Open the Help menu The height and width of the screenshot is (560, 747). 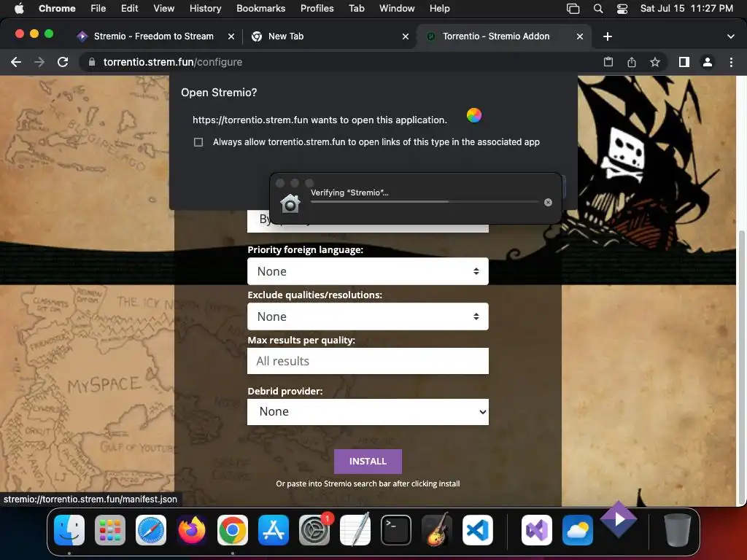439,9
